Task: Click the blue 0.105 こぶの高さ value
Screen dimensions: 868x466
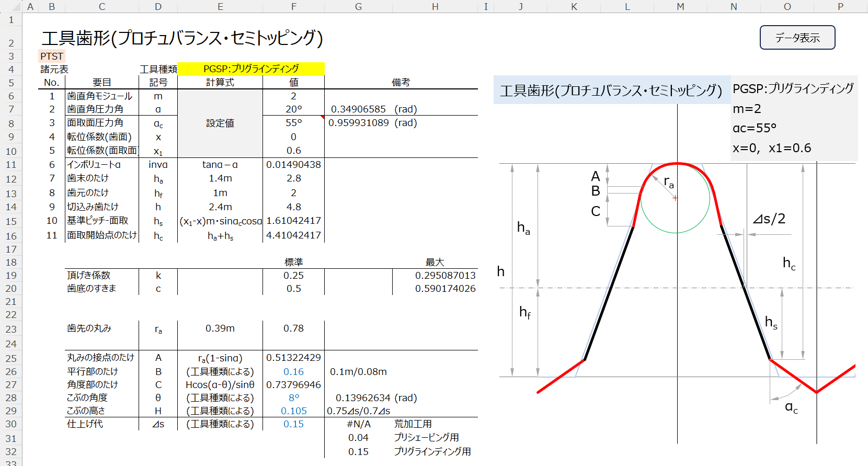Action: 293,411
